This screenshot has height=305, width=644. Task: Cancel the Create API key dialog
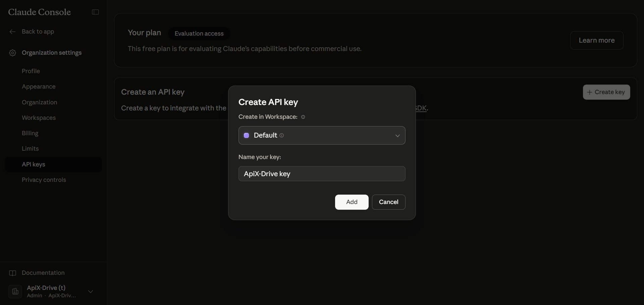pos(388,202)
